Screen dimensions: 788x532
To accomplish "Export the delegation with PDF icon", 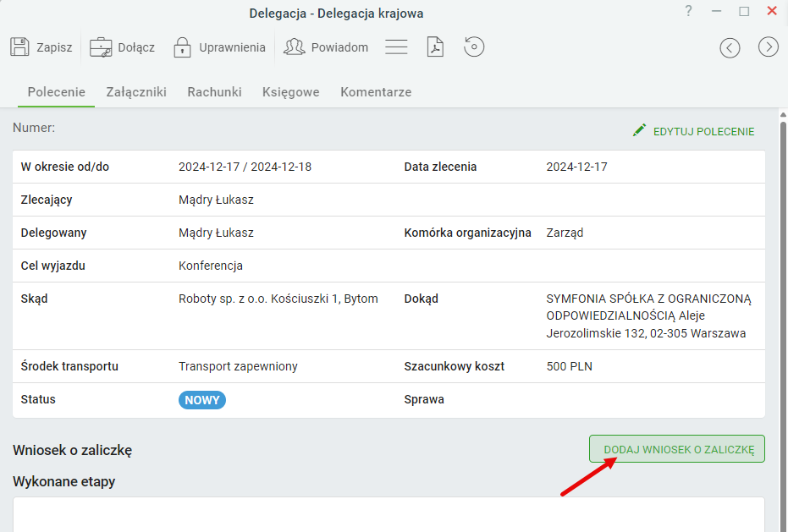I will (x=435, y=47).
